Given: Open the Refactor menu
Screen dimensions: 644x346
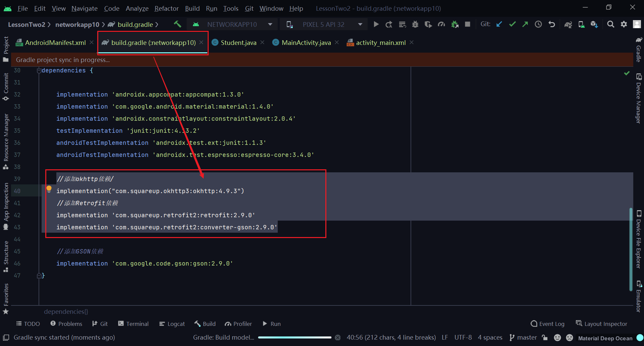Looking at the screenshot, I should 166,8.
